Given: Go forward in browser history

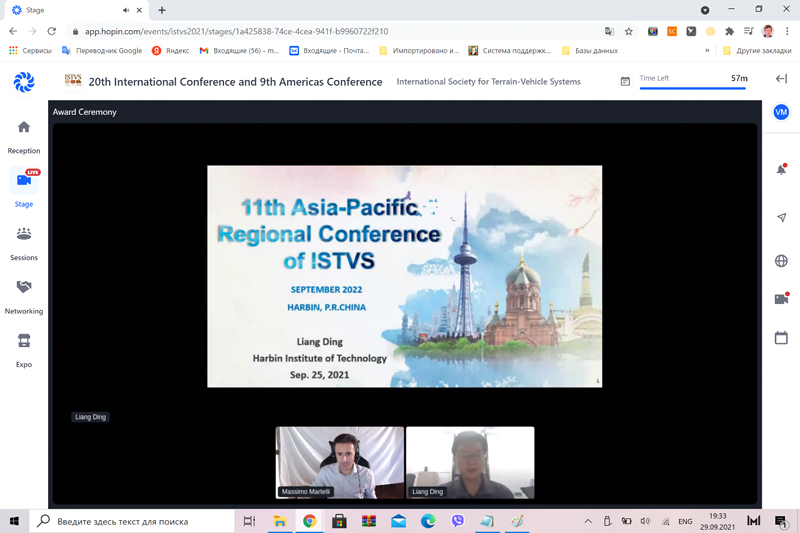Looking at the screenshot, I should (x=32, y=31).
